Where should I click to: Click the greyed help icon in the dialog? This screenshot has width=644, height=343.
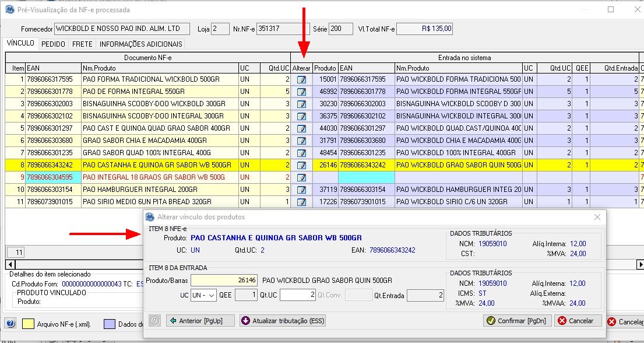click(x=154, y=321)
